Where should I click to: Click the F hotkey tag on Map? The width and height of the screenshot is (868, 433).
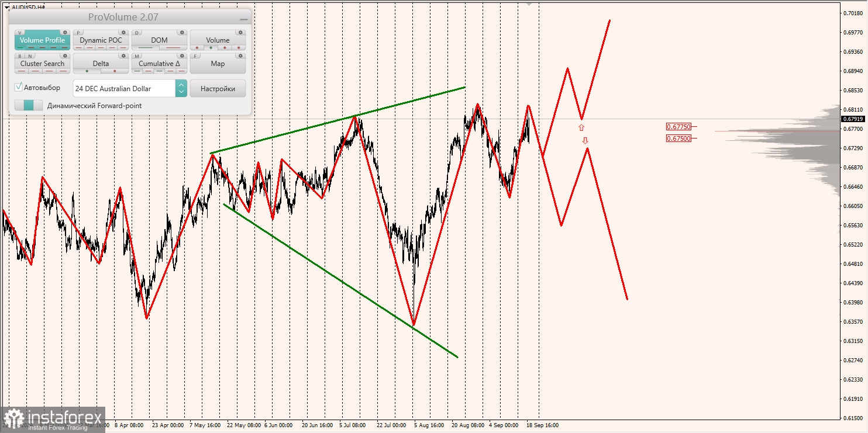coord(195,56)
